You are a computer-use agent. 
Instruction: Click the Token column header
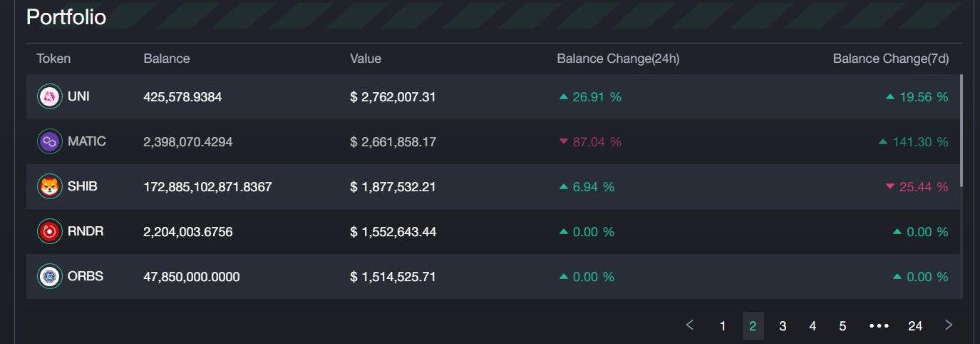(53, 59)
